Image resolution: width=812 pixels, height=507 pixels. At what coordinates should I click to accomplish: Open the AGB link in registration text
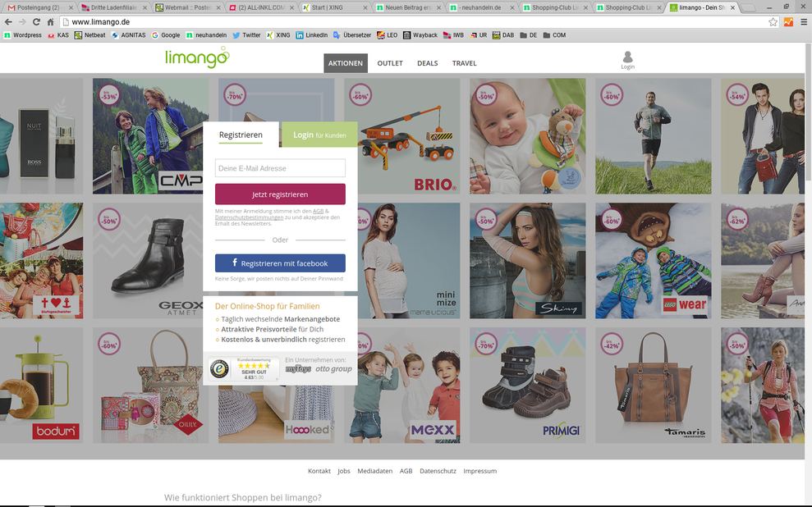(x=318, y=211)
